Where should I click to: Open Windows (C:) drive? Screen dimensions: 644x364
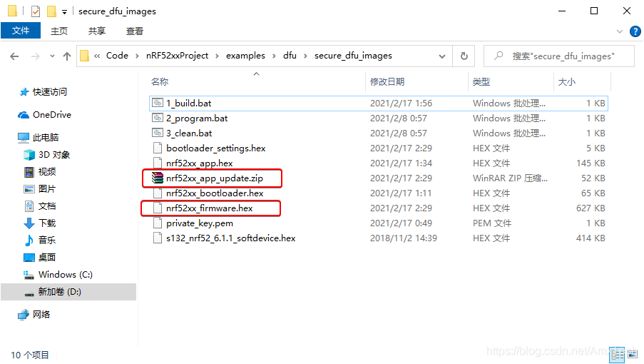click(58, 275)
